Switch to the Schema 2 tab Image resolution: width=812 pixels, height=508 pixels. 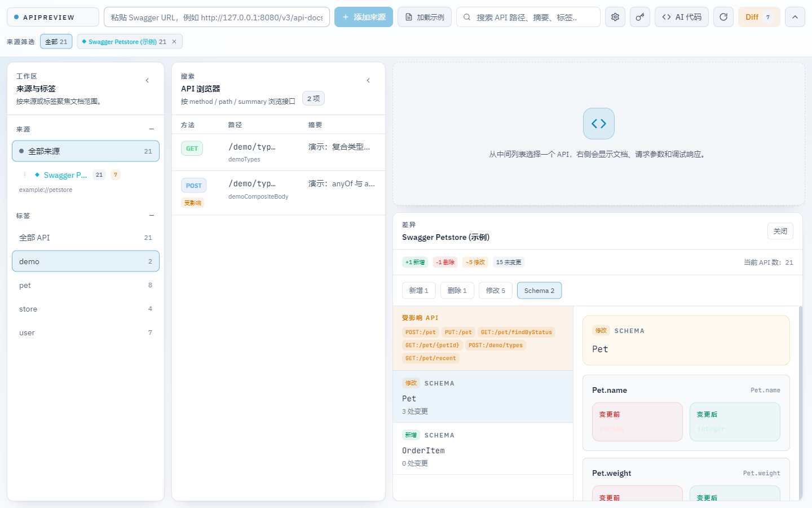540,291
